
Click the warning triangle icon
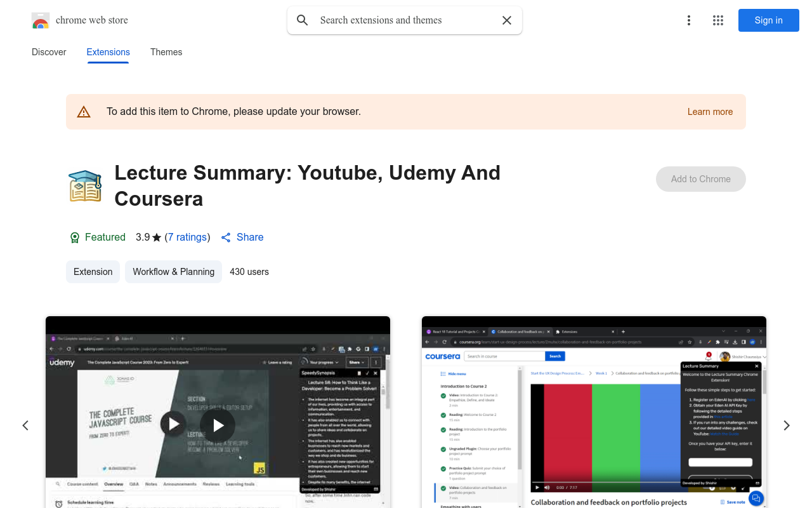84,112
